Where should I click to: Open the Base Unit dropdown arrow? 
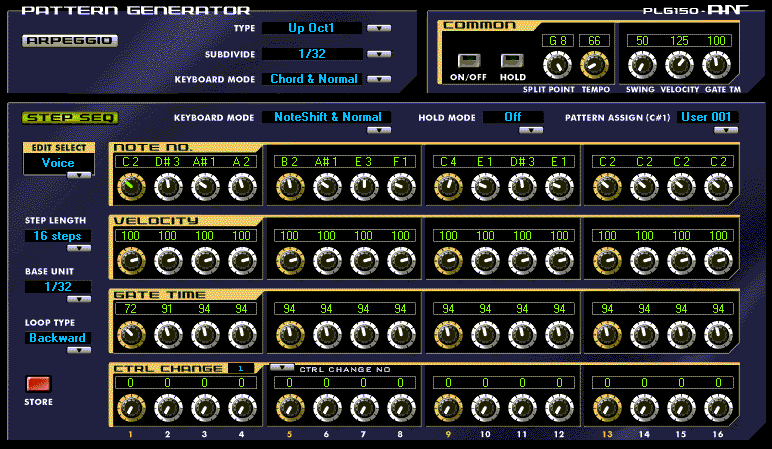[x=79, y=299]
